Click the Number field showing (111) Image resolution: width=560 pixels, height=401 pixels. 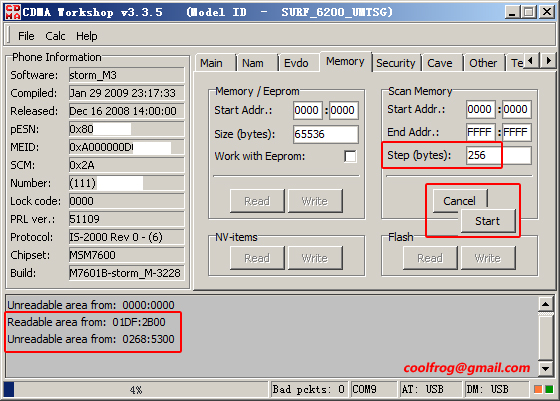[x=126, y=183]
